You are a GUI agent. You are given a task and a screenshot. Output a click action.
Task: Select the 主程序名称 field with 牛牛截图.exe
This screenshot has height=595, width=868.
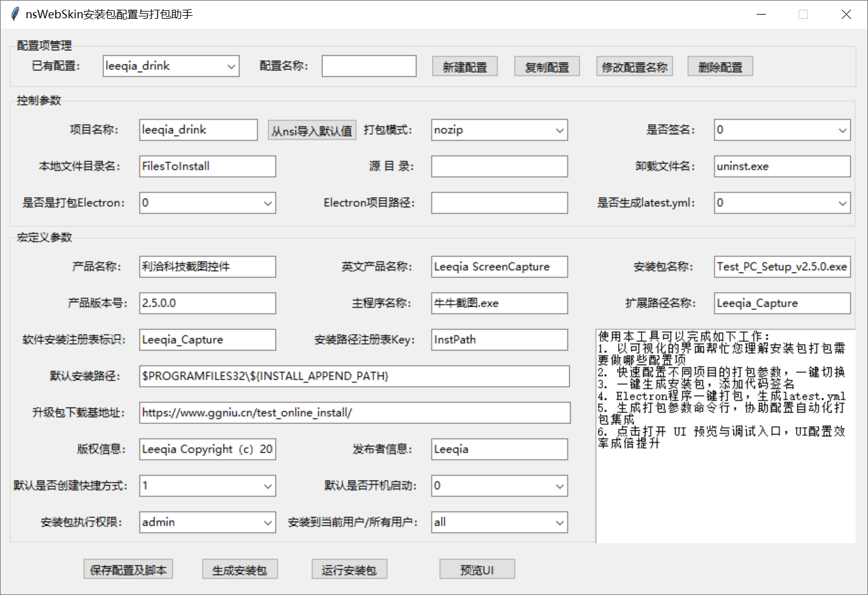coord(499,304)
